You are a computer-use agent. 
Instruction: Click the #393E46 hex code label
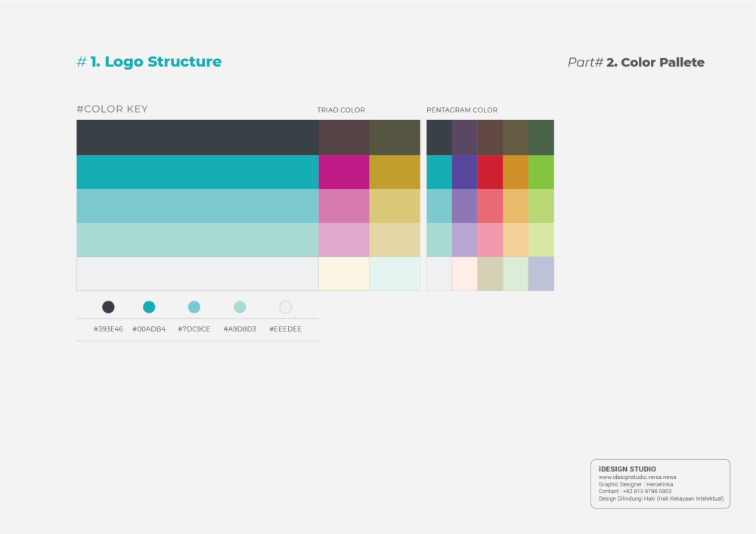(x=108, y=329)
